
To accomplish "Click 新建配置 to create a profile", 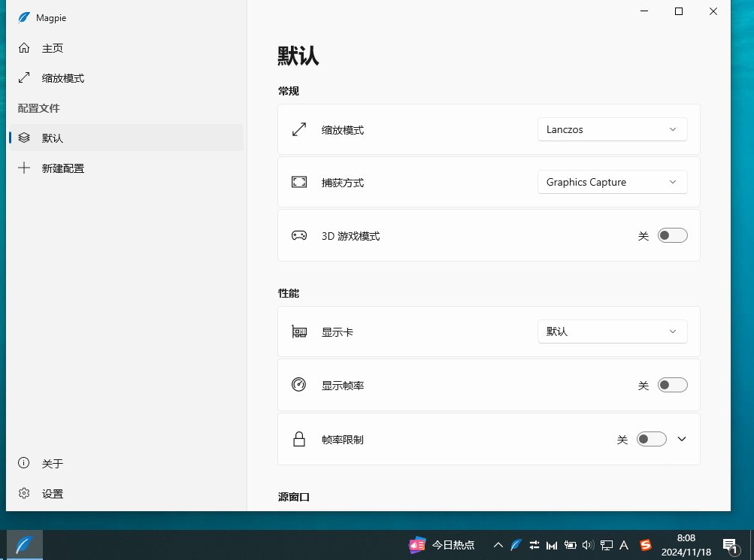I will (x=126, y=168).
